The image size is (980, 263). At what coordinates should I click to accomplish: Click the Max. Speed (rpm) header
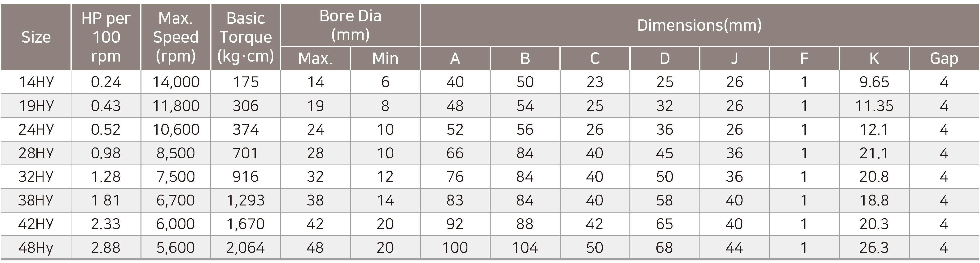coord(176,37)
